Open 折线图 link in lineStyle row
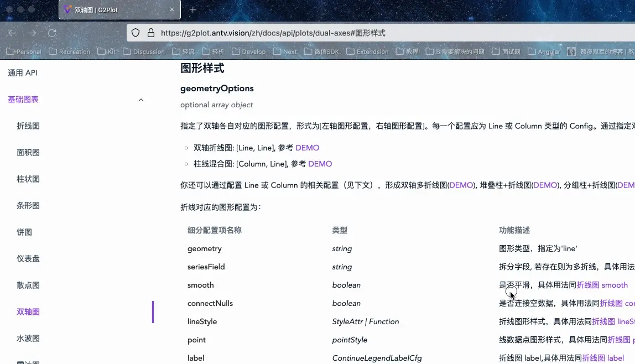Viewport: 635px width, 364px height. (613, 321)
